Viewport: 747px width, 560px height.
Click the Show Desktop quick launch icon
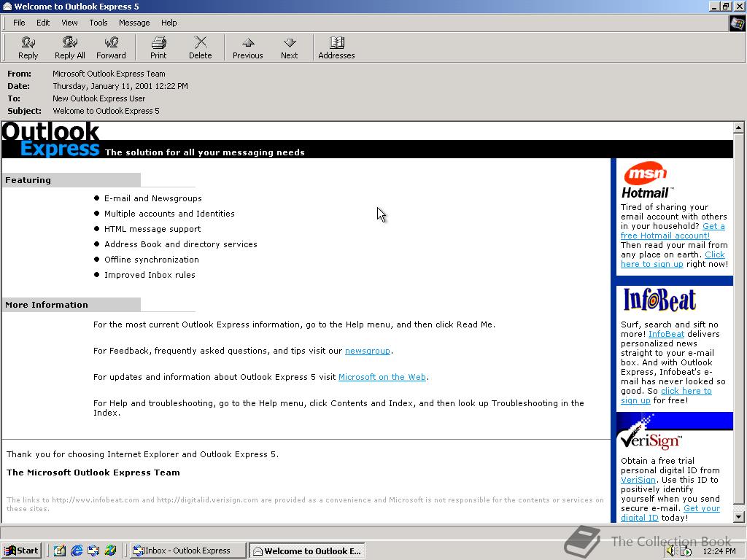[60, 551]
